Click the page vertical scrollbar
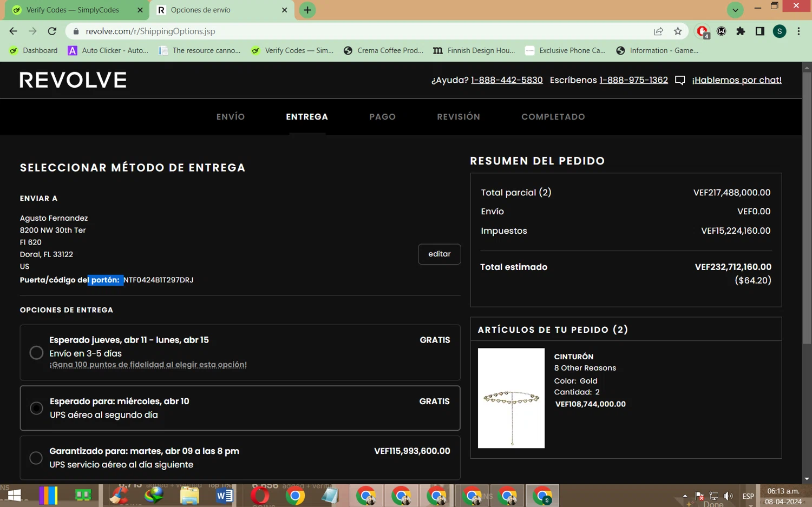812x507 pixels. coord(807,208)
